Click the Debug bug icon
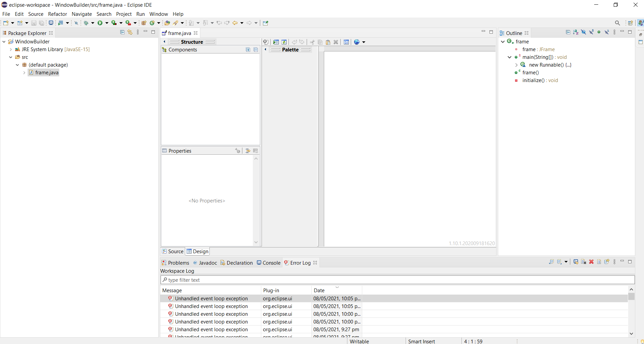The height and width of the screenshot is (344, 644). pos(86,23)
